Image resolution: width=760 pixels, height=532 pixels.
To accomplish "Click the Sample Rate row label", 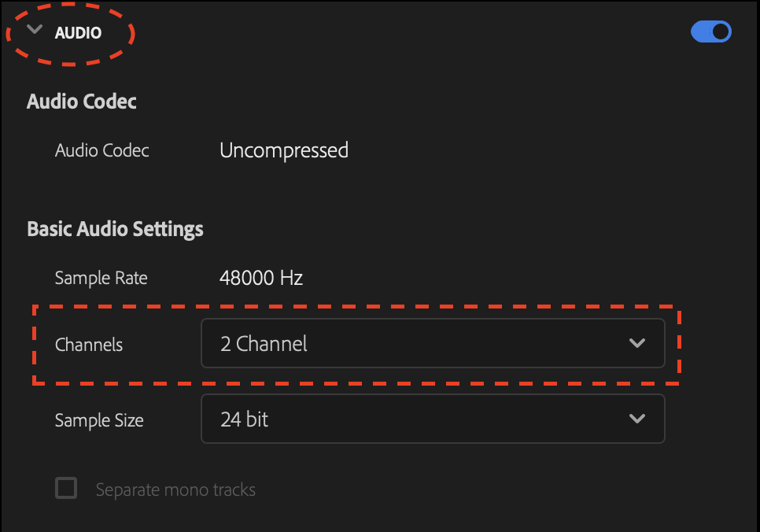I will pos(101,277).
